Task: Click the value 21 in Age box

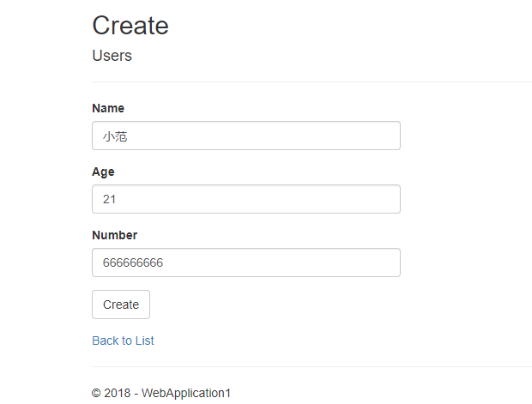Action: tap(109, 199)
